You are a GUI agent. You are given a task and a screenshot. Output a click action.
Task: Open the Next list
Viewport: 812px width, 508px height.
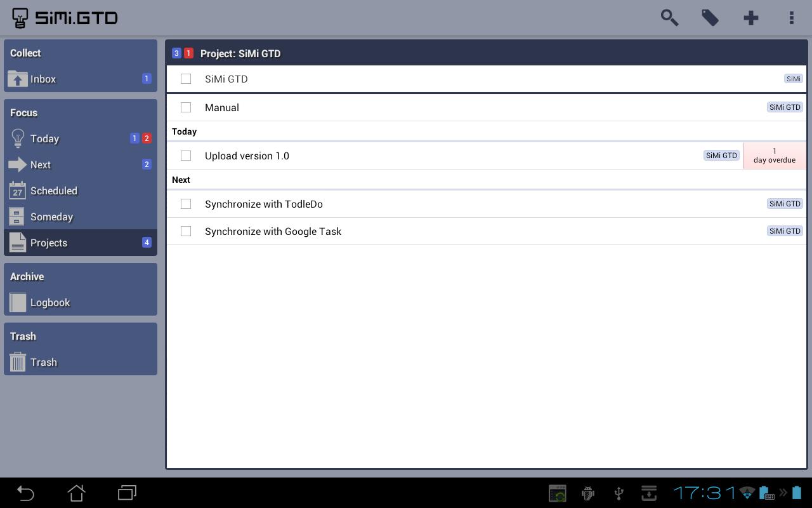(81, 164)
